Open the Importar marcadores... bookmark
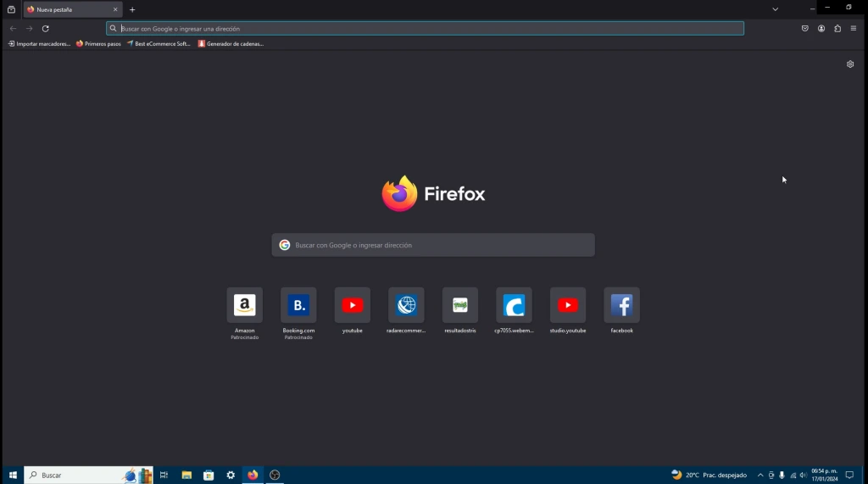The image size is (868, 484). tap(39, 44)
